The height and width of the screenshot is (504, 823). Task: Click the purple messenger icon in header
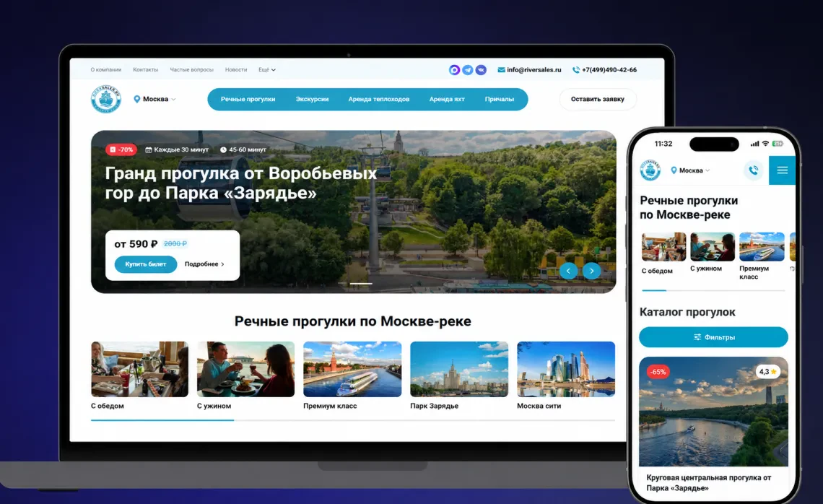coord(454,70)
